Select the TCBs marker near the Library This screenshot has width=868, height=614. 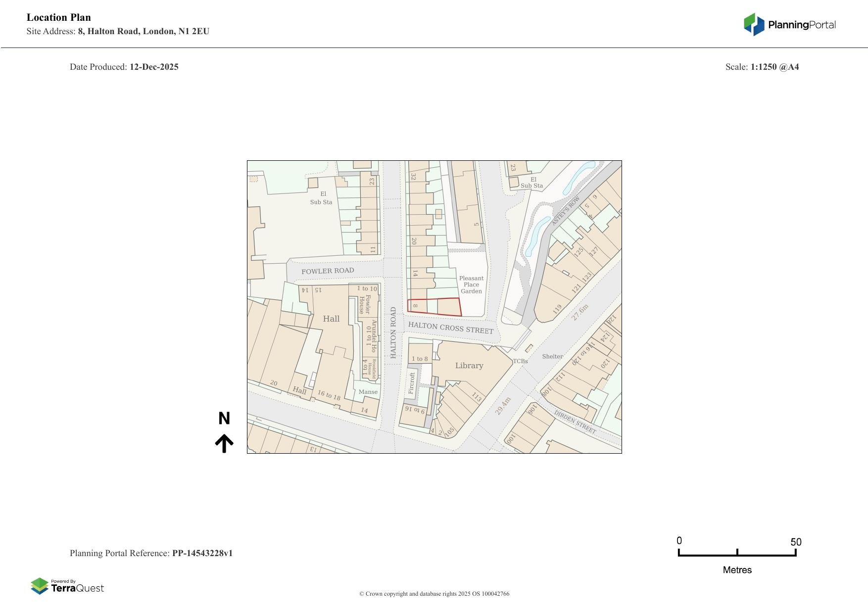(520, 362)
